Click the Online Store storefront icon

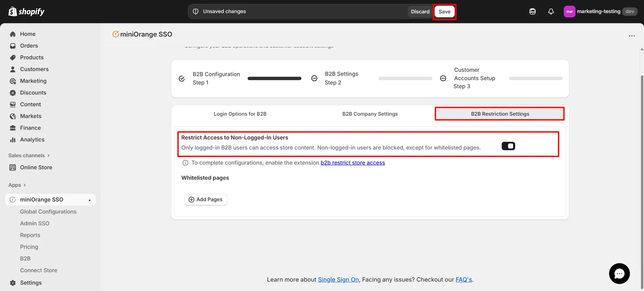[x=13, y=168]
